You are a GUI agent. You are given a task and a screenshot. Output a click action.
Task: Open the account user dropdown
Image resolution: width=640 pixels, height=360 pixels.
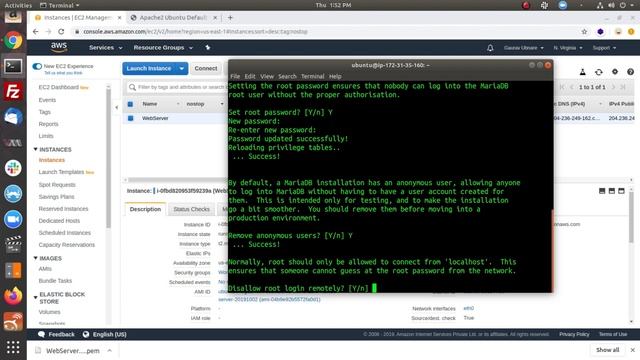523,48
